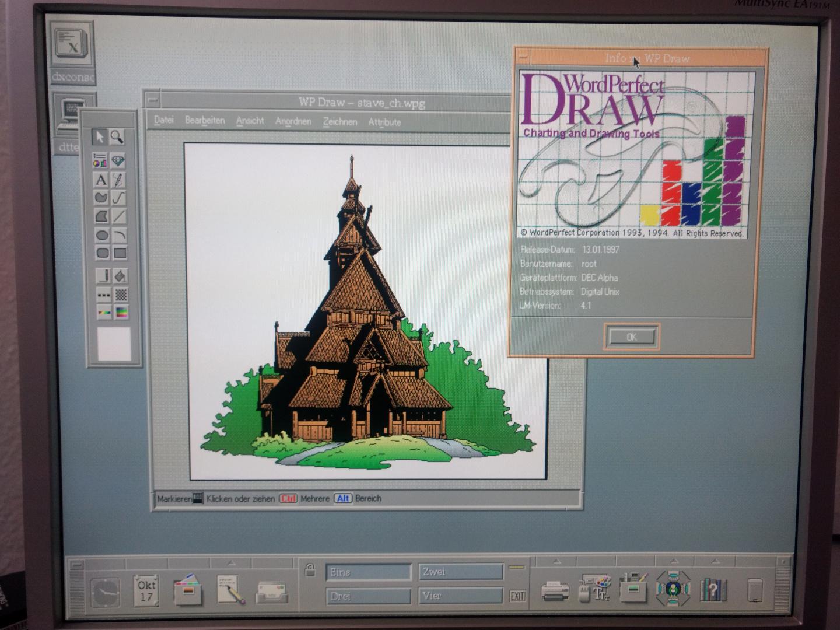Open the Anordnen menu
The height and width of the screenshot is (630, 840).
(x=293, y=121)
